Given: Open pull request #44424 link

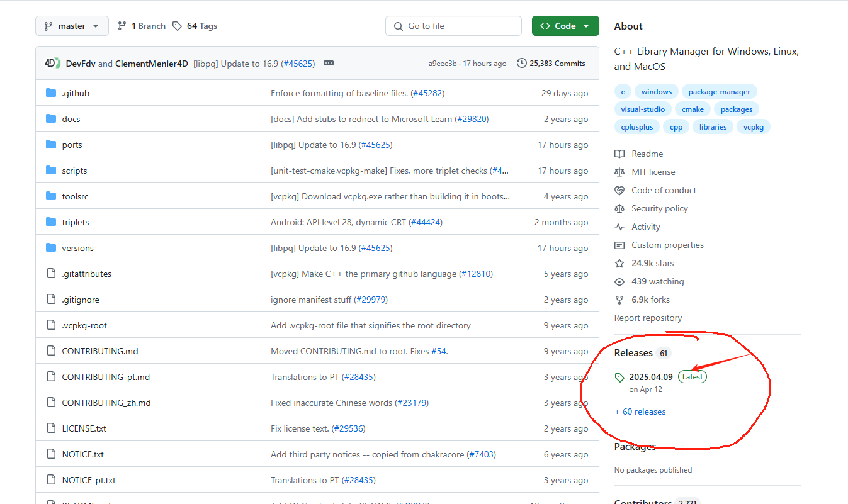Looking at the screenshot, I should (x=426, y=222).
